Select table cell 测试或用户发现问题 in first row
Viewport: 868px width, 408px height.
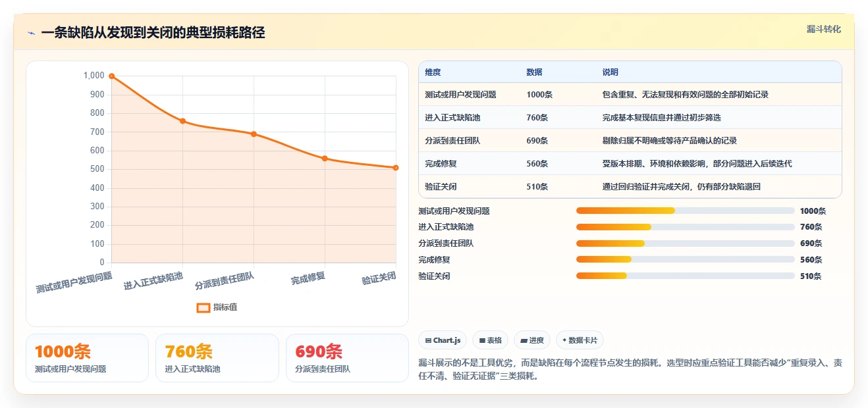(461, 95)
